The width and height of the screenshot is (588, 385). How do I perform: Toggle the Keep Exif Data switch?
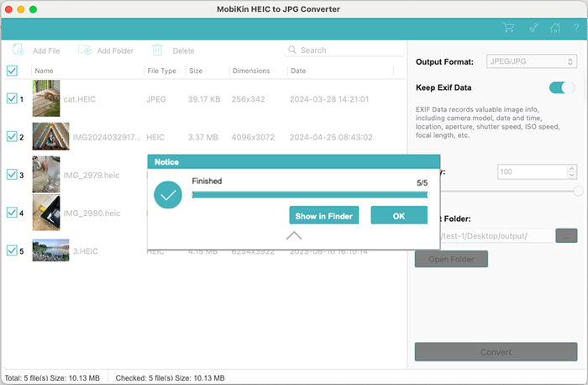(561, 87)
